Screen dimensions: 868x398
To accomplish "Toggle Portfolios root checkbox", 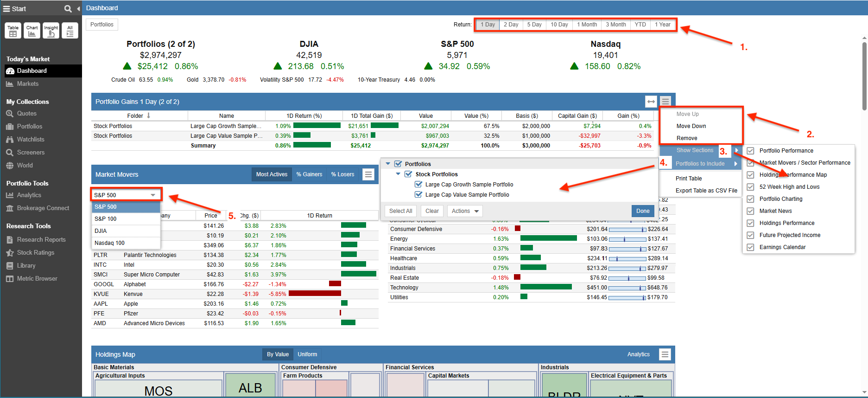I will pyautogui.click(x=398, y=164).
